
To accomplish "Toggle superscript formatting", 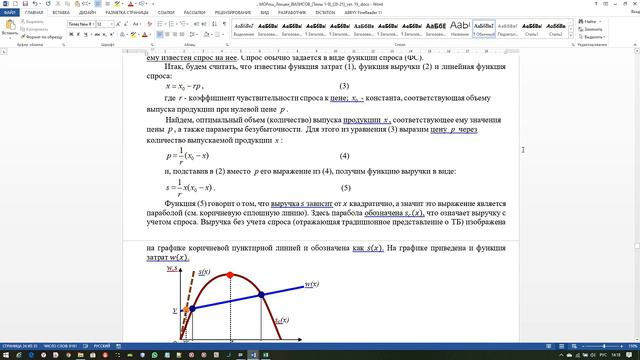I will pyautogui.click(x=111, y=35).
